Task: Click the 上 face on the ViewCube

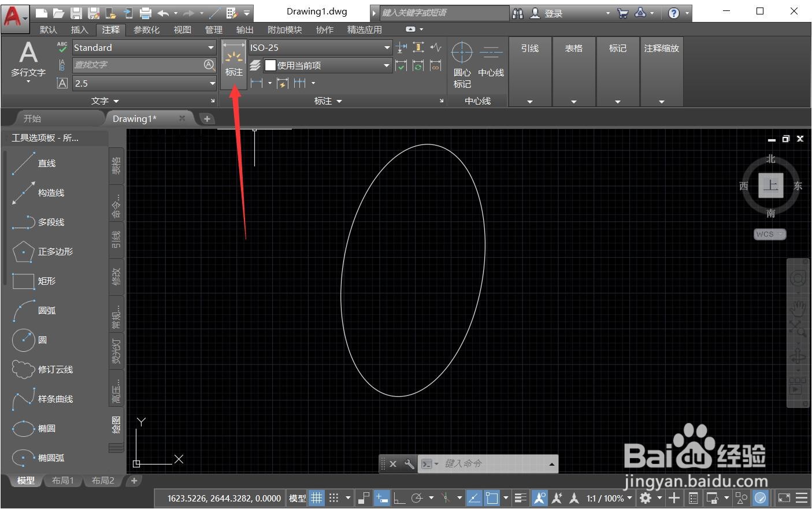Action: tap(771, 185)
